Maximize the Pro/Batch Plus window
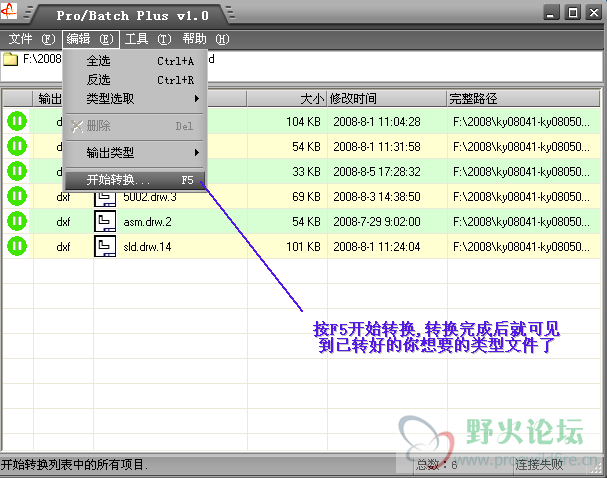Viewport: 607px width, 478px height. tap(573, 12)
